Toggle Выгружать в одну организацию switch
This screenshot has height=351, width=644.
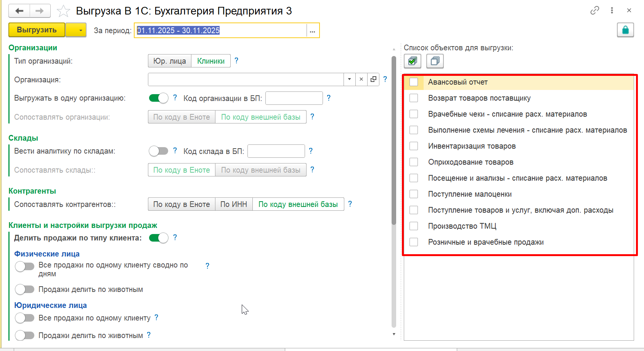[159, 98]
